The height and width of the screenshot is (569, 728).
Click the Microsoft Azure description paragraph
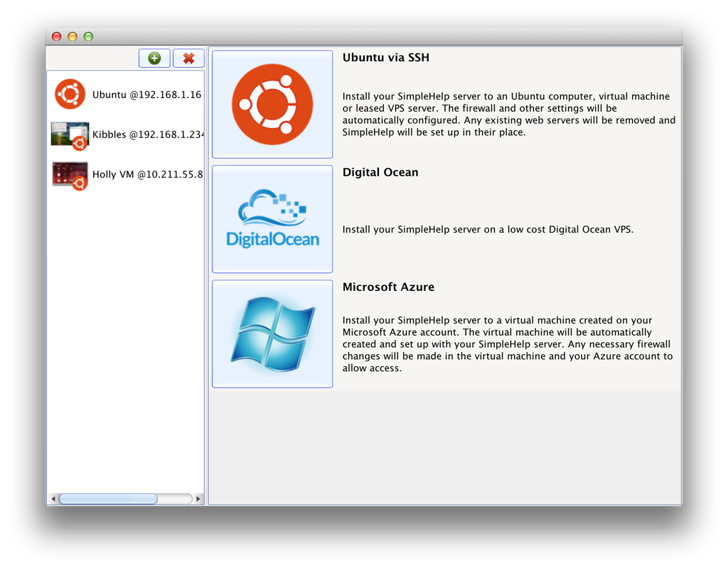click(508, 344)
